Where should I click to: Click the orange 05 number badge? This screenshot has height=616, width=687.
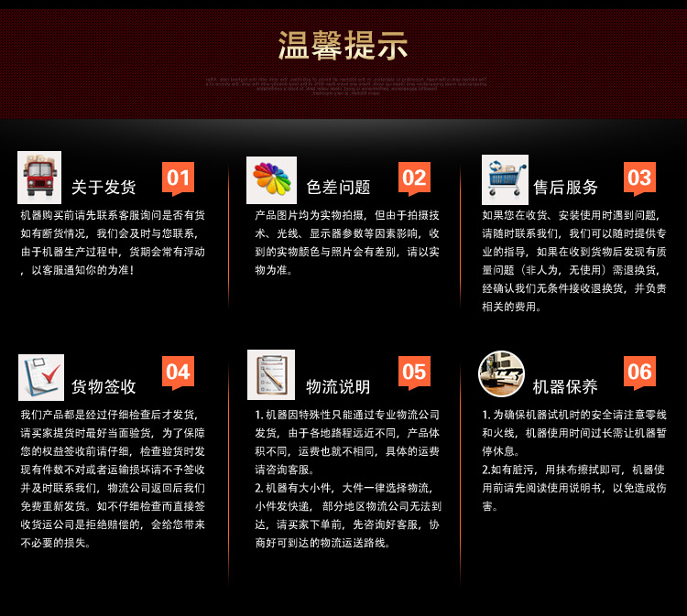(414, 373)
